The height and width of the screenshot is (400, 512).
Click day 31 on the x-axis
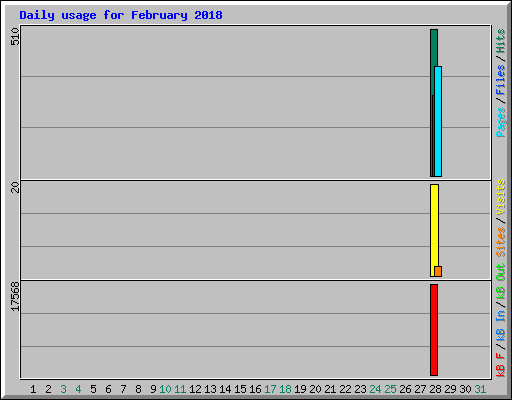click(x=480, y=389)
